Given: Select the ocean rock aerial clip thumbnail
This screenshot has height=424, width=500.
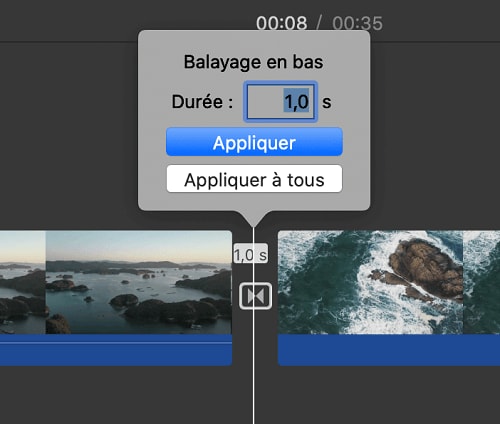Looking at the screenshot, I should [370, 282].
